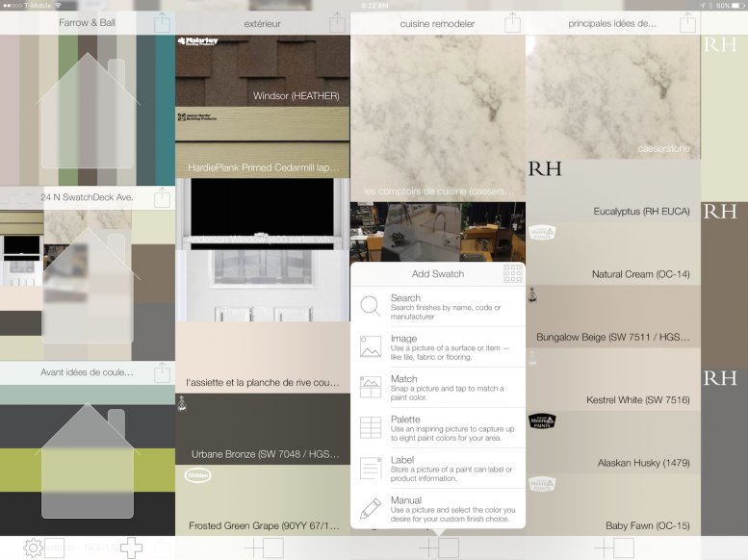
Task: Choose Manual custom finish option
Action: [438, 508]
